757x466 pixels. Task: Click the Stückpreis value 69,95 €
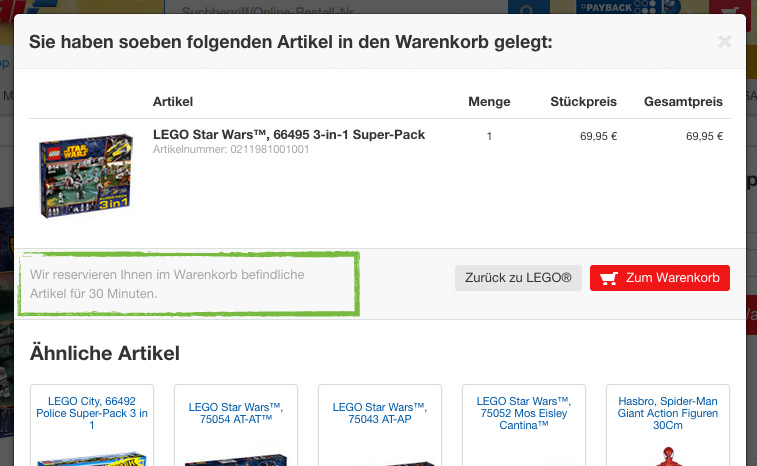point(598,136)
